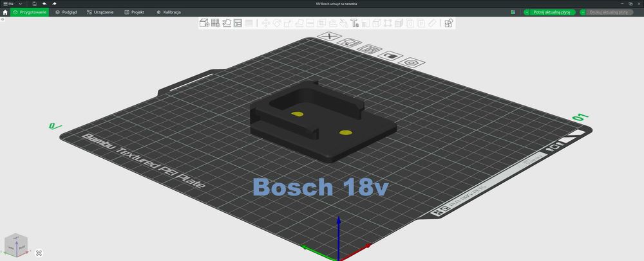Select the Mesh boolean tool icon
Screen dimensions: 644x261
[x=321, y=23]
